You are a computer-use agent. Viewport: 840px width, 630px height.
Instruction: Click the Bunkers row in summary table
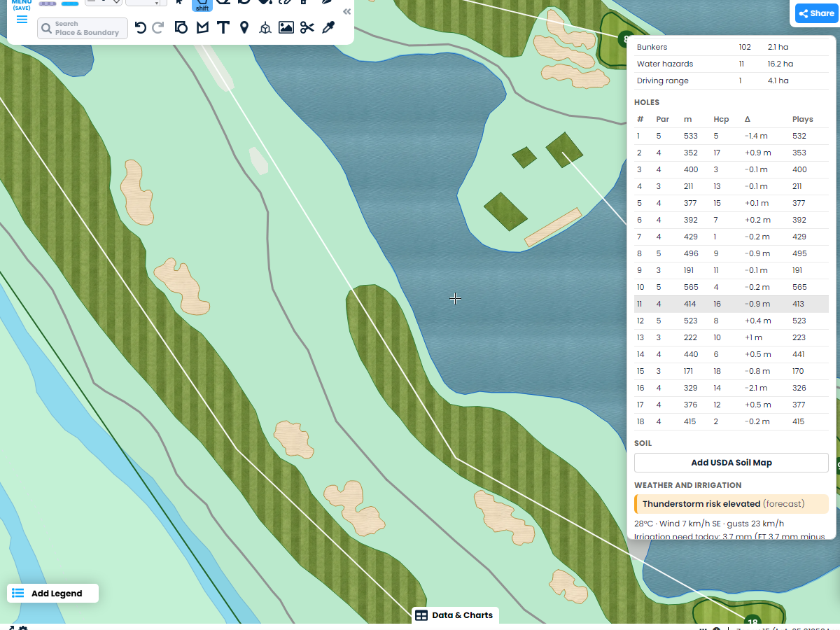[731, 47]
